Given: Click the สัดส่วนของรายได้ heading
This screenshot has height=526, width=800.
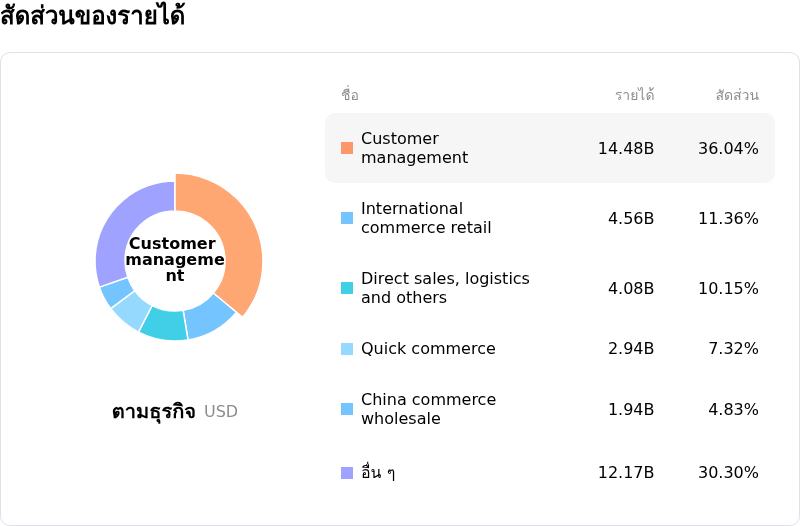Looking at the screenshot, I should click(92, 15).
